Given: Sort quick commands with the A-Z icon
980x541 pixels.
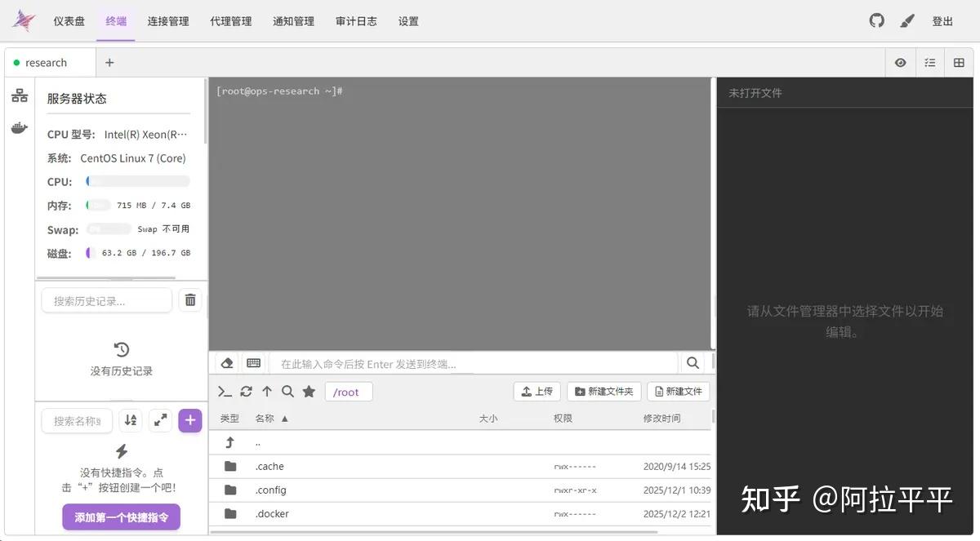Looking at the screenshot, I should tap(131, 420).
